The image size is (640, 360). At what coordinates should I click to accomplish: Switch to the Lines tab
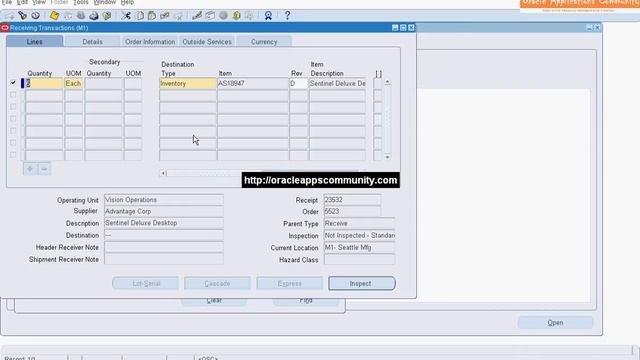[35, 42]
